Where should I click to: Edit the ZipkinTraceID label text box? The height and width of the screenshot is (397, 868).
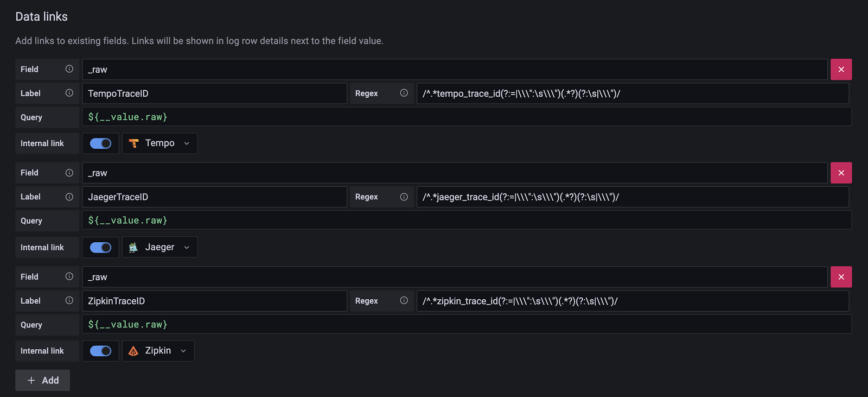pos(214,301)
